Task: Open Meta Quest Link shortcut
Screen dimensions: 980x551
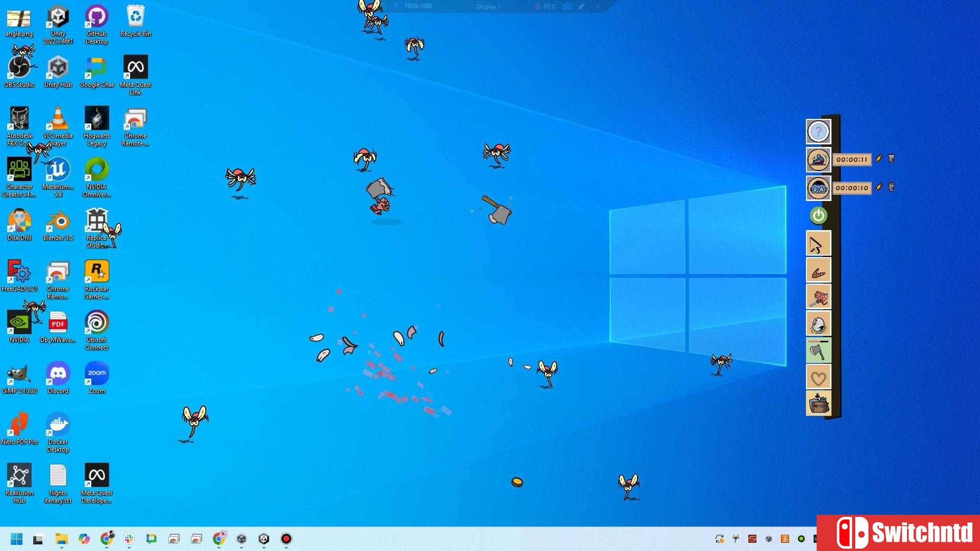Action: click(x=135, y=75)
